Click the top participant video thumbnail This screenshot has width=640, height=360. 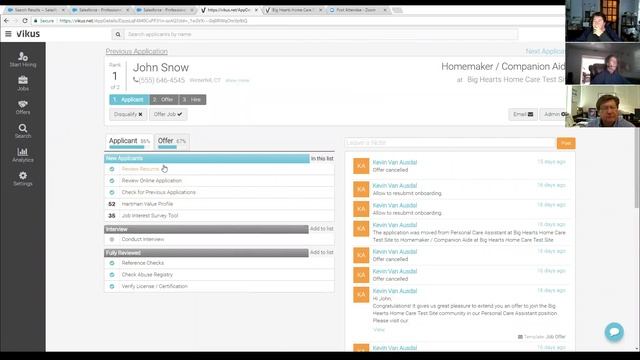pos(602,21)
